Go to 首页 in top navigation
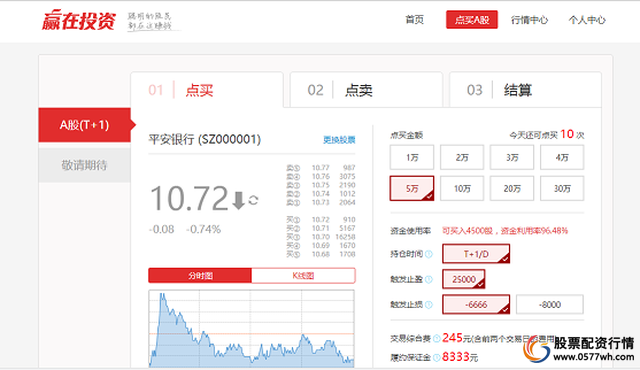The height and width of the screenshot is (370, 640). click(x=414, y=20)
